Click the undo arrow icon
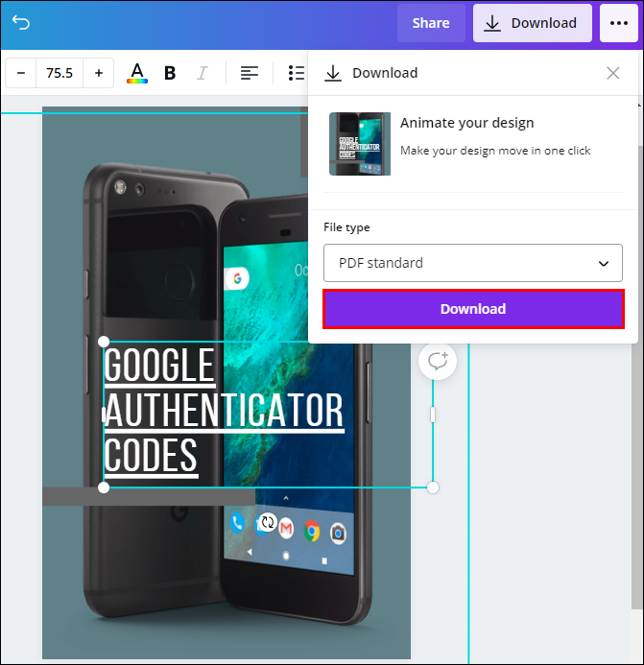644x665 pixels. [21, 22]
